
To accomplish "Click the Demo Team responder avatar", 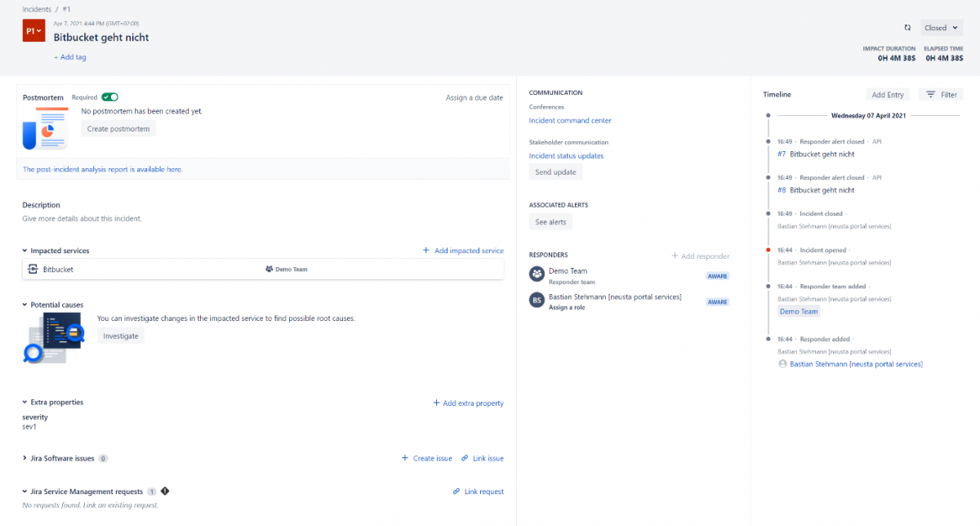I will point(537,274).
